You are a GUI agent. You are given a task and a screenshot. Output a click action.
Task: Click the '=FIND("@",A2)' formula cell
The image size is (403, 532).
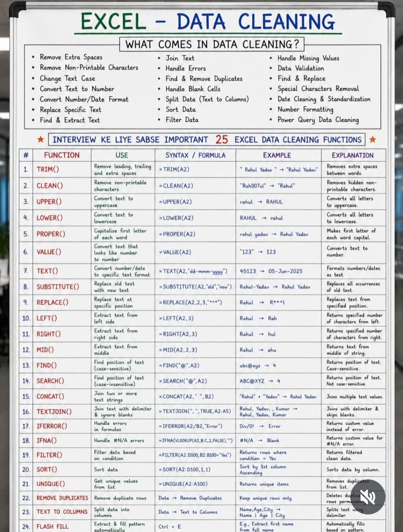click(195, 366)
